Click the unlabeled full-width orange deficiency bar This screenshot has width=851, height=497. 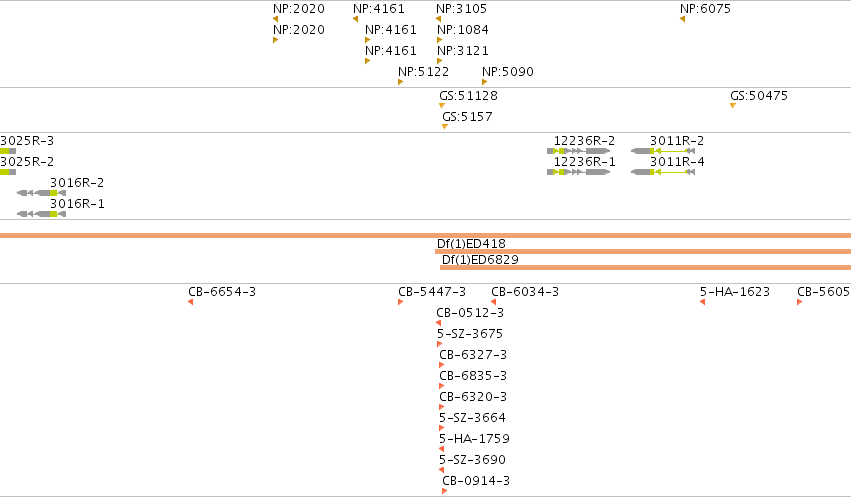(426, 235)
